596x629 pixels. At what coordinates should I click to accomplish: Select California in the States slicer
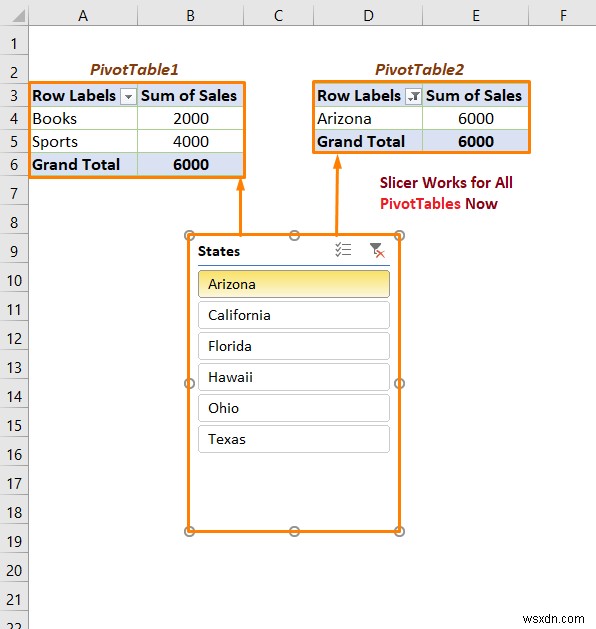pos(294,315)
